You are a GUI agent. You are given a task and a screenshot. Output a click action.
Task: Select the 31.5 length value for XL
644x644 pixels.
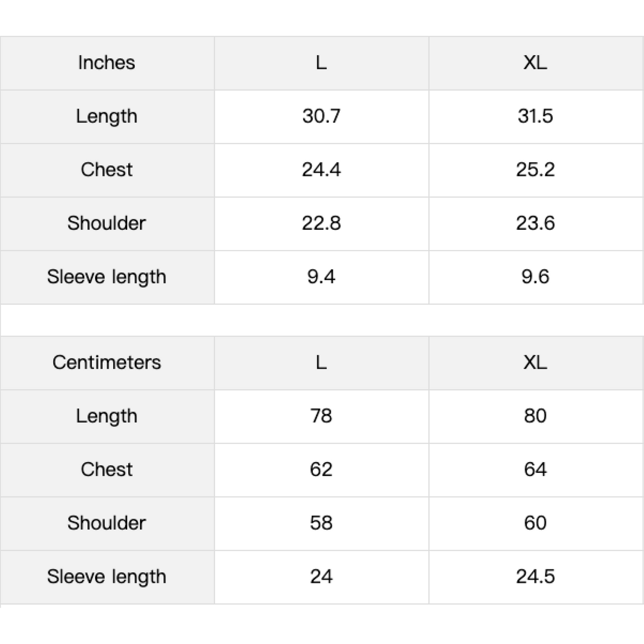[x=536, y=116]
